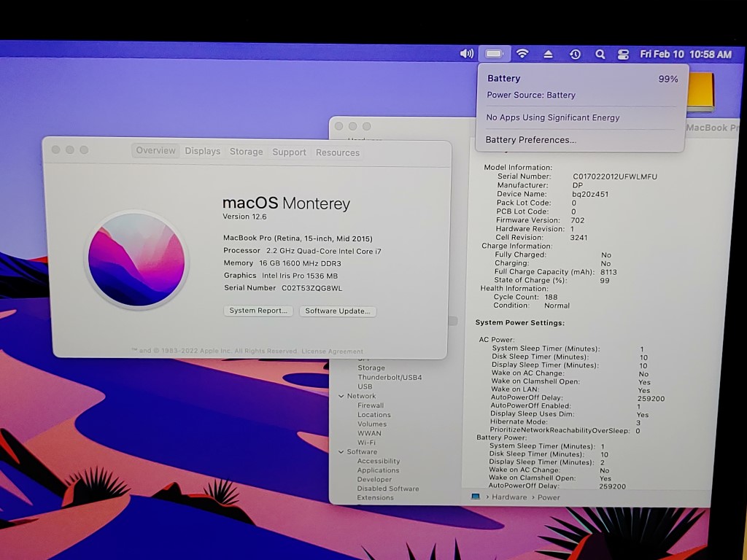Click Hardware in the path bar
Screen dimensions: 747x560
click(509, 497)
